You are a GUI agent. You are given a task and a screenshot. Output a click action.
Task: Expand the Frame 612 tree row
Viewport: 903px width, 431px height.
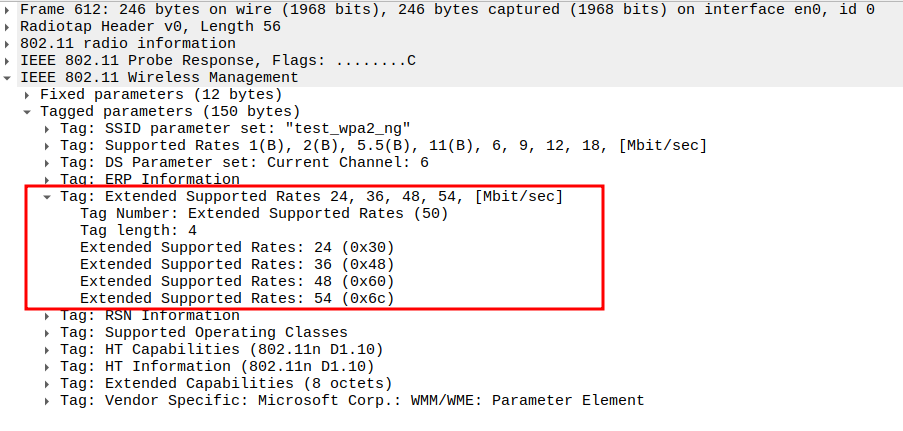[9, 9]
